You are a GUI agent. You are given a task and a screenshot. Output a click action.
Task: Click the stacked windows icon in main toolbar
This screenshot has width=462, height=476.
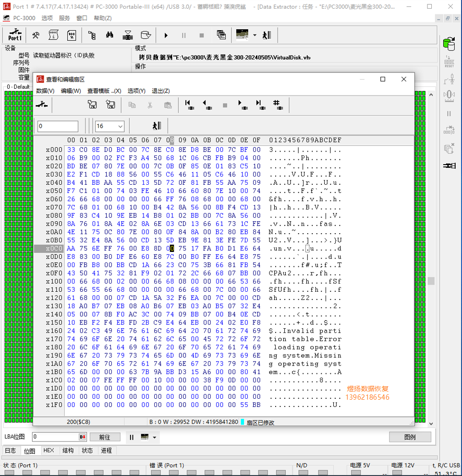(221, 35)
